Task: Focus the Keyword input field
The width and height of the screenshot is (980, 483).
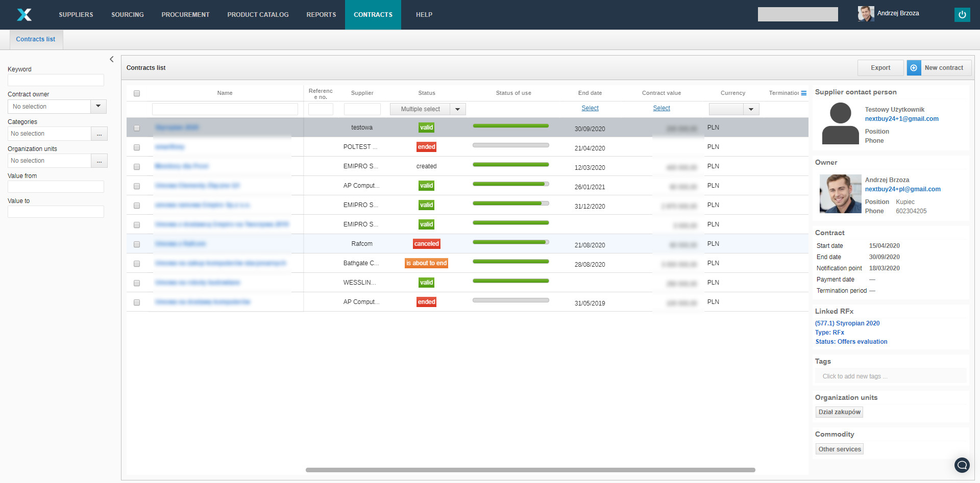Action: [56, 80]
